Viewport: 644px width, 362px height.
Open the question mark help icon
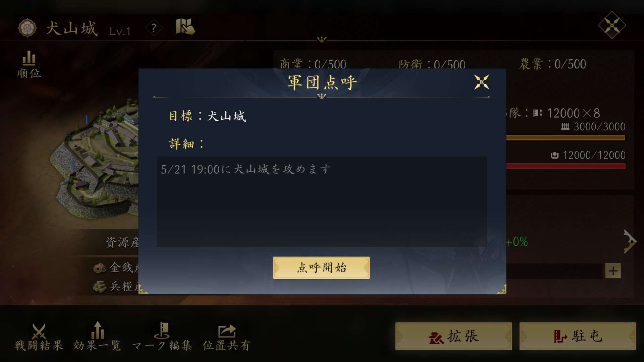coord(154,28)
